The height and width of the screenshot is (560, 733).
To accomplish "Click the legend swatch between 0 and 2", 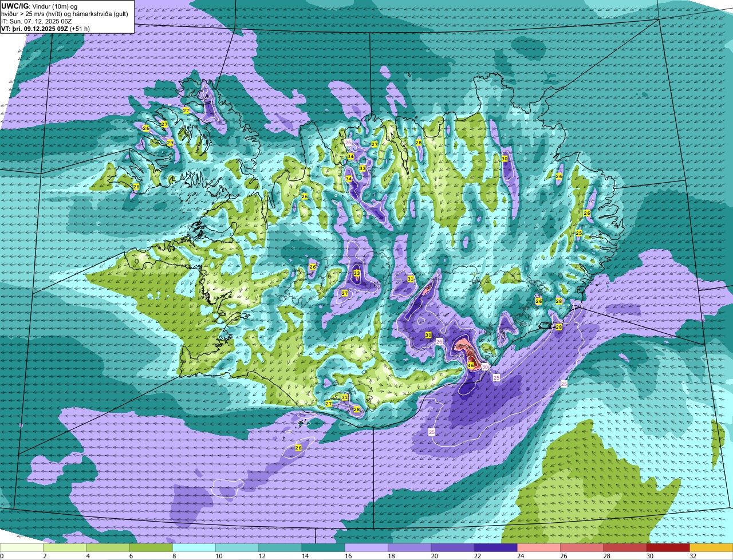I will tap(22, 548).
